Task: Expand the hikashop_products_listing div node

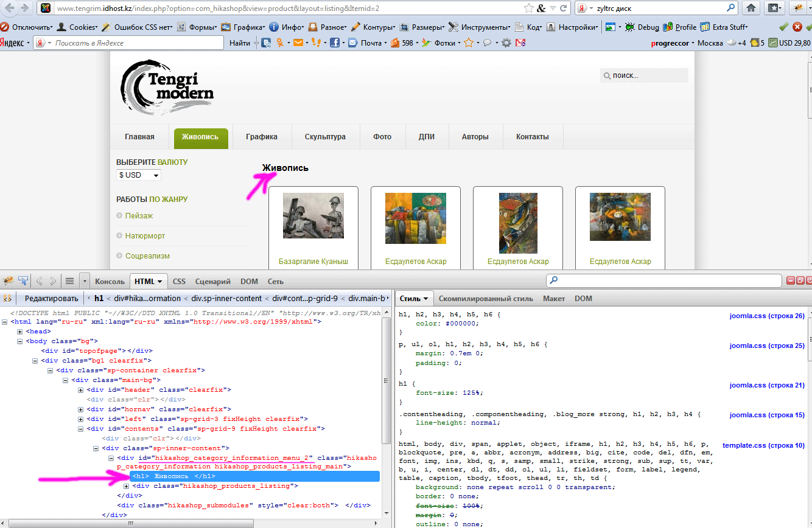Action: 127,486
